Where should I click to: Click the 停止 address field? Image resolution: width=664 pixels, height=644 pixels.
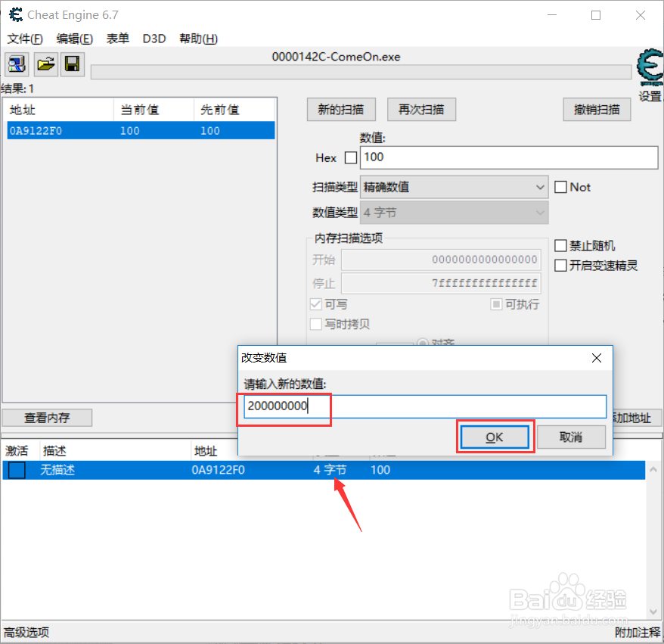441,283
